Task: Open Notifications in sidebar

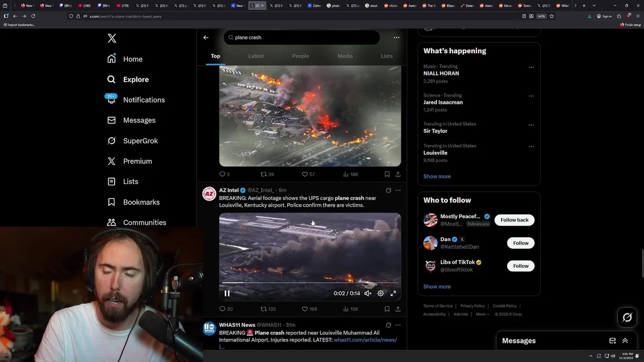Action: [x=136, y=100]
